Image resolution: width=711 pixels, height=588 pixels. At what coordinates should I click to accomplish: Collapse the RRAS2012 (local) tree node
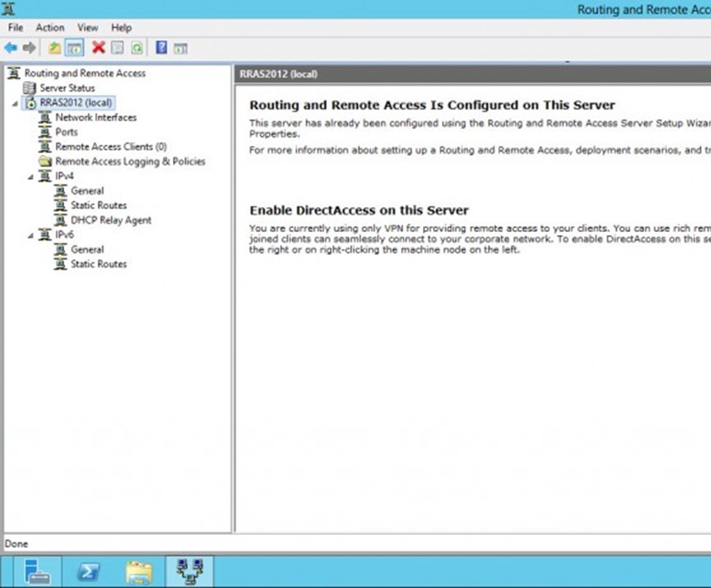point(15,103)
